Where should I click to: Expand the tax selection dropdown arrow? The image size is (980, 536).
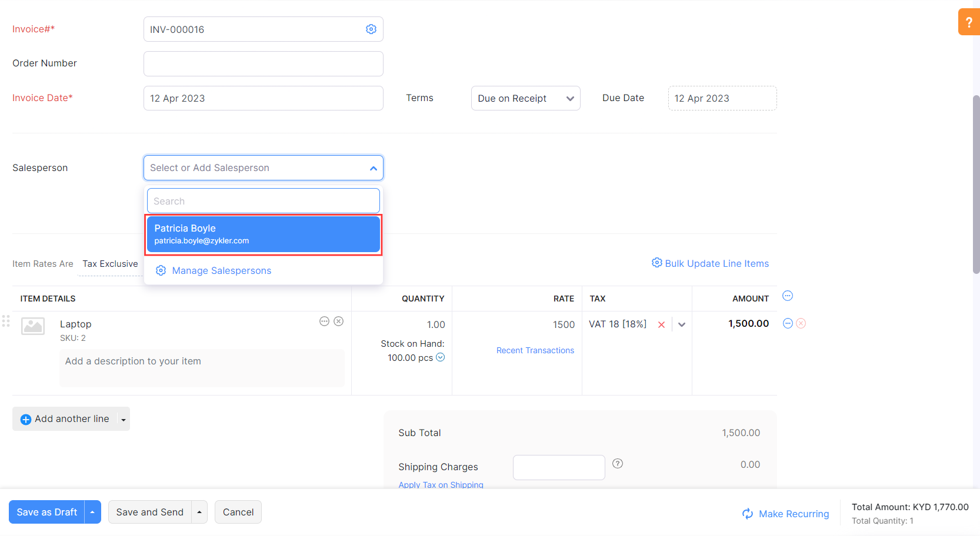click(x=682, y=324)
